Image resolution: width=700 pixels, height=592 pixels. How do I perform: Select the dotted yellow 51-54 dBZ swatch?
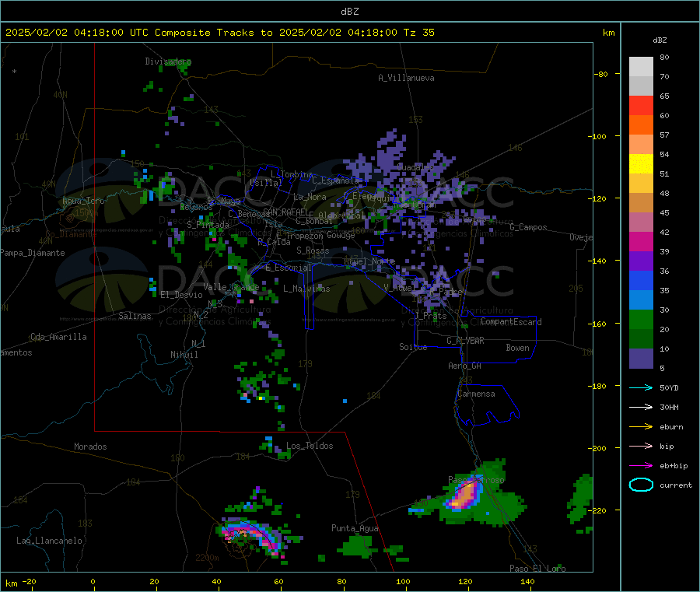tap(641, 164)
